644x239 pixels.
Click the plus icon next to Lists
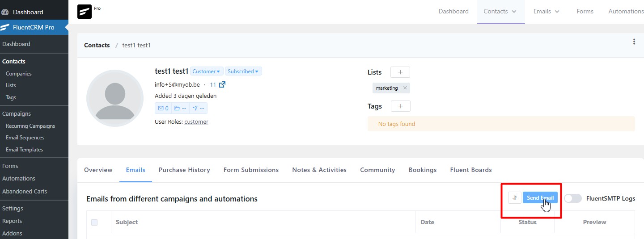coord(400,72)
